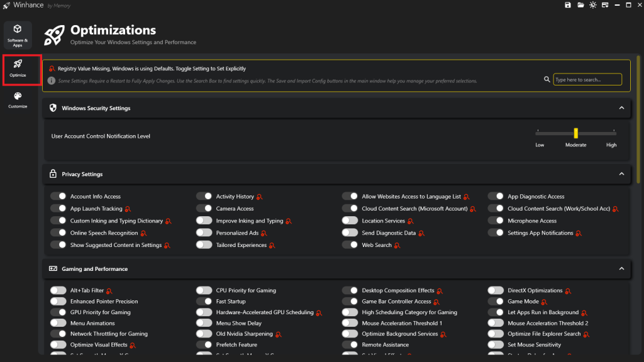Click the UAC notification level slider handle

pos(576,133)
